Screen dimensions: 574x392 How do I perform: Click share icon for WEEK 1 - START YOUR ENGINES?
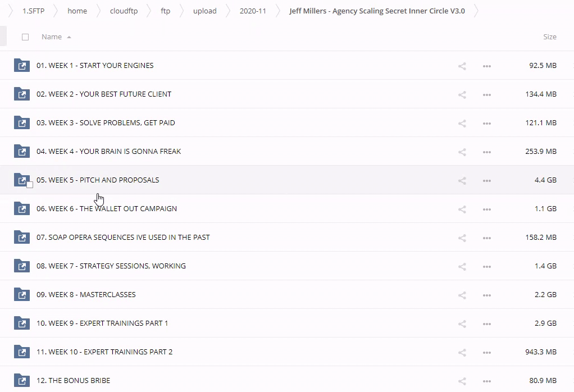(x=462, y=66)
